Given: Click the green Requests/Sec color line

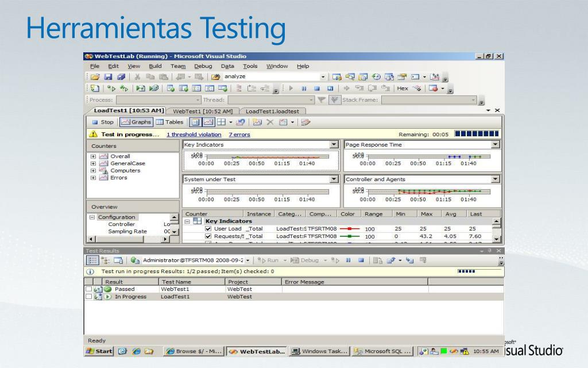Looking at the screenshot, I should click(x=350, y=236).
